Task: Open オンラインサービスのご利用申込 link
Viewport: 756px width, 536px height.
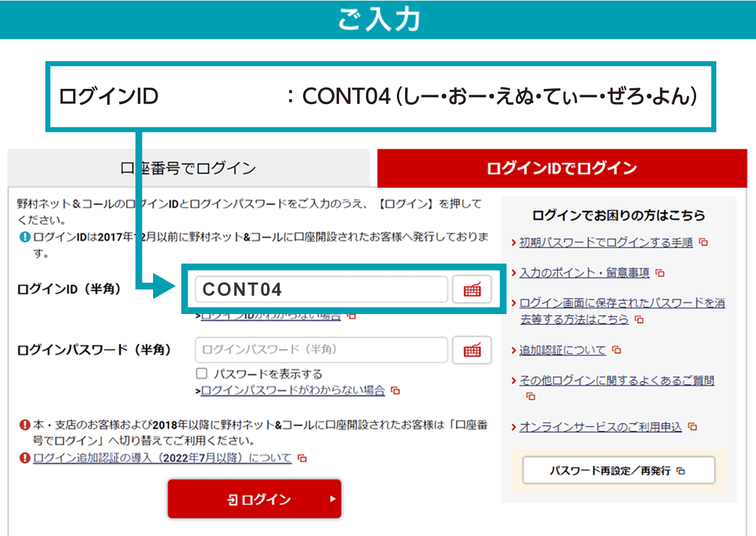Action: (x=600, y=427)
